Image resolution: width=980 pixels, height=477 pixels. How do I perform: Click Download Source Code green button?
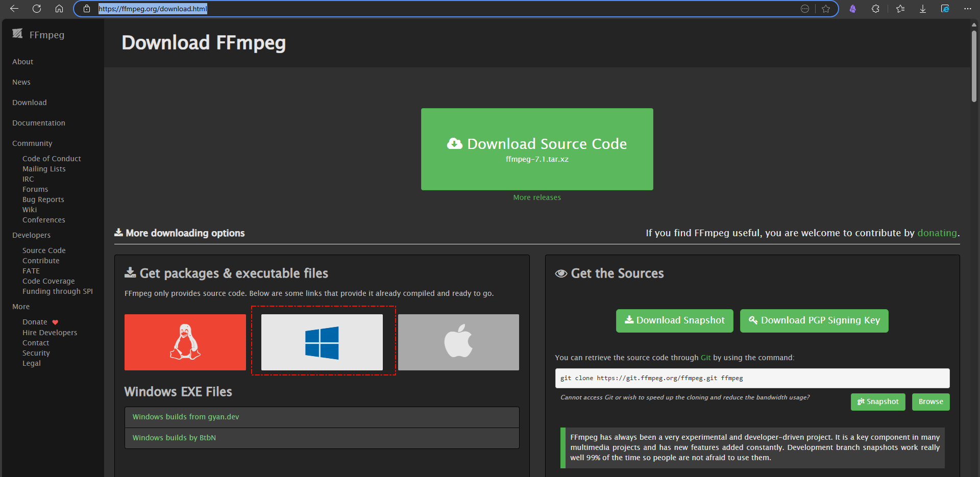(537, 149)
